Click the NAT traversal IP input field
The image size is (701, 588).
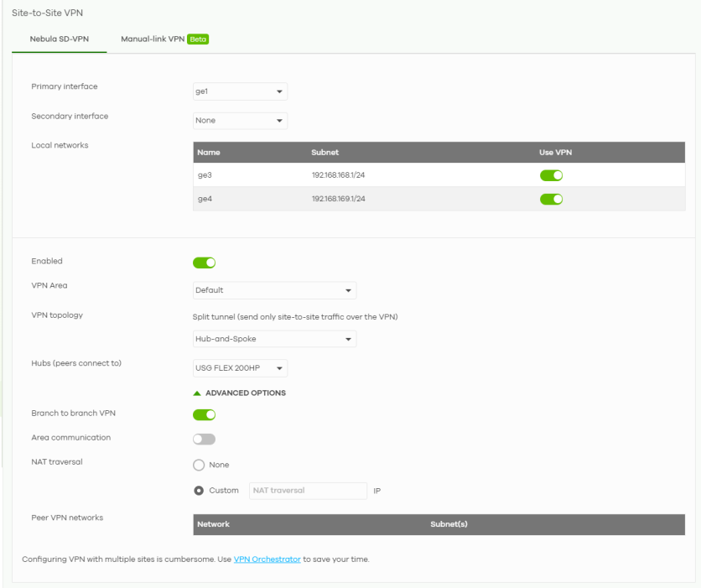pos(308,491)
